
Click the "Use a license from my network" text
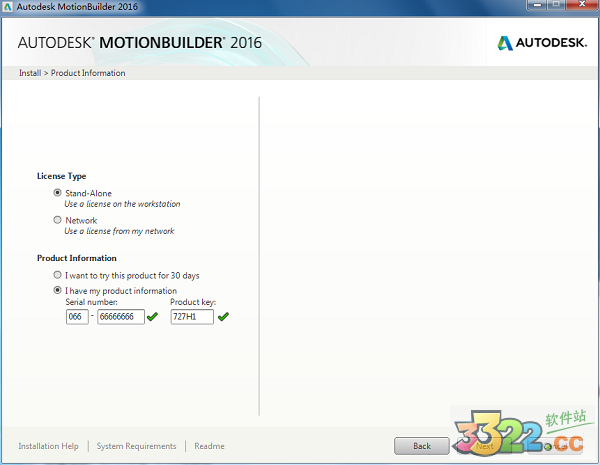(x=119, y=231)
